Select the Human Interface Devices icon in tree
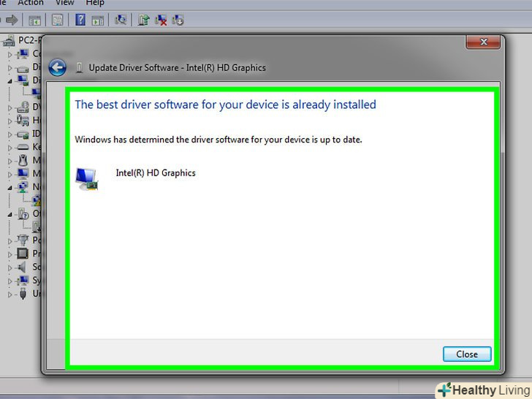 point(23,121)
